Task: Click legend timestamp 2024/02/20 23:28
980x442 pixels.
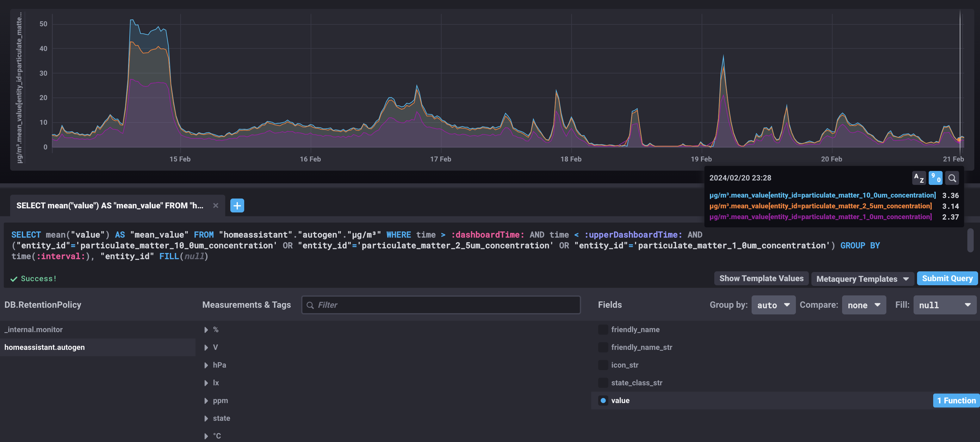Action: 740,178
